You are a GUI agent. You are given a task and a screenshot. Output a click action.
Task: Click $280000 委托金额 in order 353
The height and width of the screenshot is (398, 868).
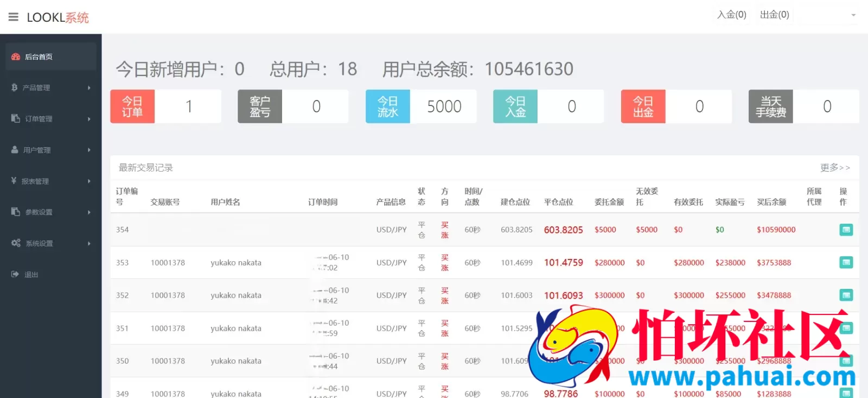tap(609, 263)
